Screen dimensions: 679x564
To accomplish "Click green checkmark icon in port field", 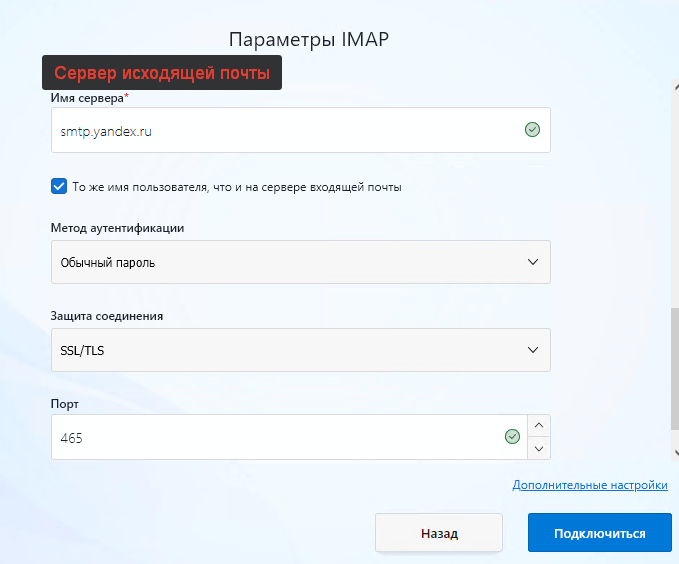I will pyautogui.click(x=512, y=437).
